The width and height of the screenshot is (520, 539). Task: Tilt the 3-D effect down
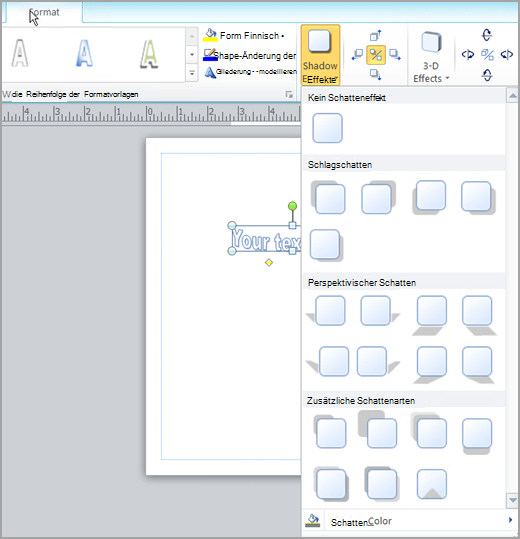click(x=487, y=75)
